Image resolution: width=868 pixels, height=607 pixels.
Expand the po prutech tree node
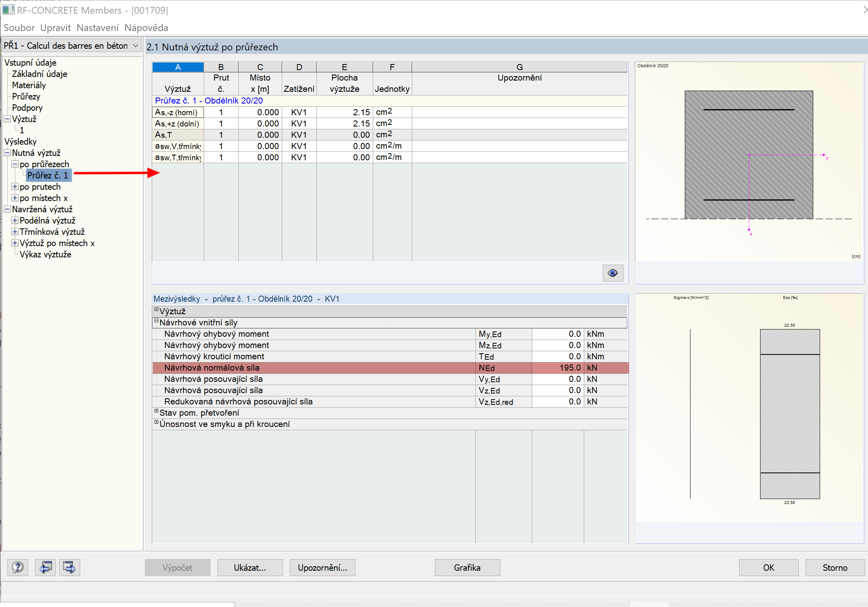15,186
